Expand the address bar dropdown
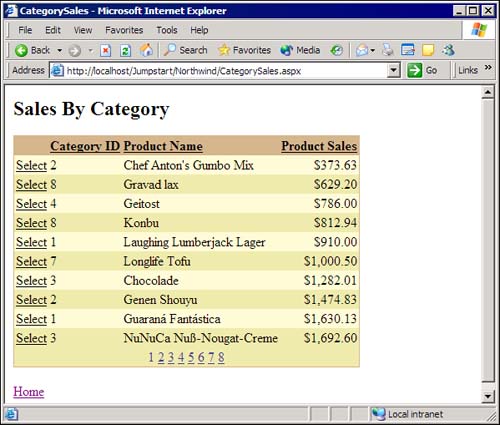The image size is (500, 425). pos(394,70)
